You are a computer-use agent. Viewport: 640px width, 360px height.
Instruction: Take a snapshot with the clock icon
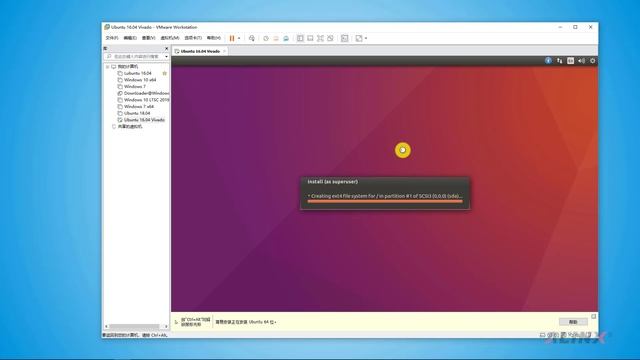[x=266, y=38]
